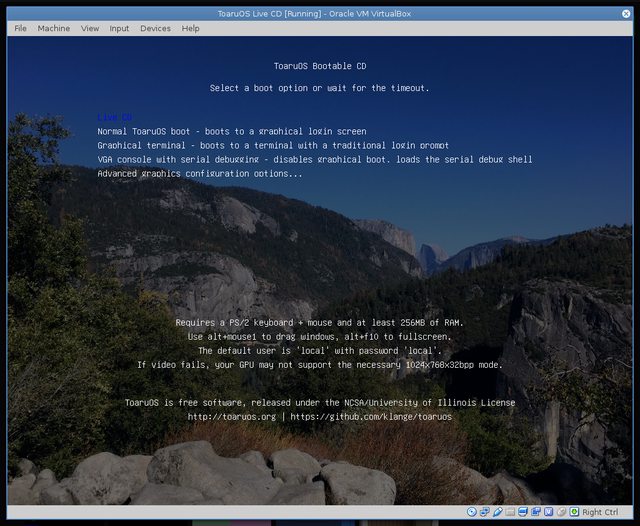The height and width of the screenshot is (526, 640).
Task: Click the 'If video fails' notice line
Action: tap(320, 364)
